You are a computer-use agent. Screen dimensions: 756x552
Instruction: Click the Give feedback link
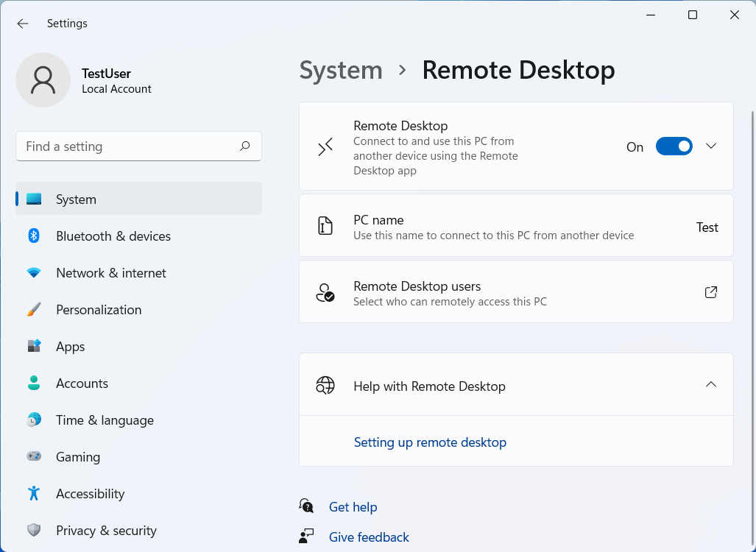[x=369, y=537]
